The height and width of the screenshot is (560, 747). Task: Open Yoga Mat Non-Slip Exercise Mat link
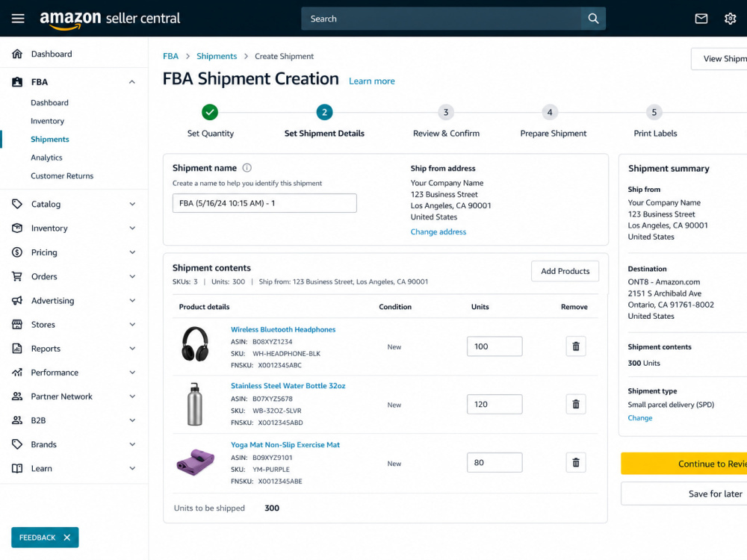coord(285,445)
